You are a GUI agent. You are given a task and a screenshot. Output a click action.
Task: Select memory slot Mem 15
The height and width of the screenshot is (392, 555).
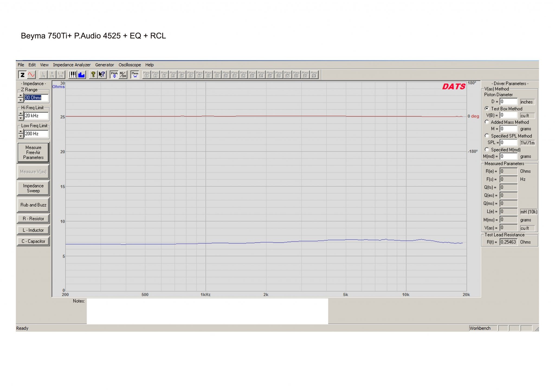point(270,75)
